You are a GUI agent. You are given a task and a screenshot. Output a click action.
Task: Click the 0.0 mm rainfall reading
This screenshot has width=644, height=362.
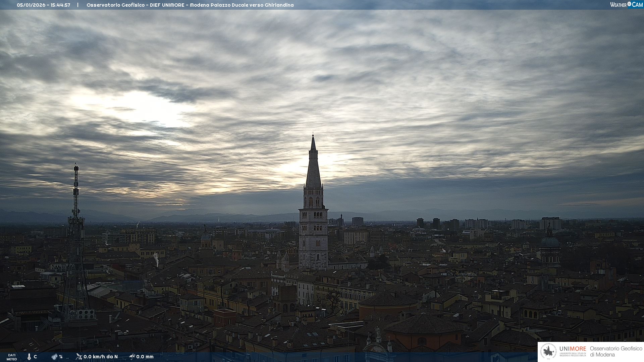click(145, 357)
